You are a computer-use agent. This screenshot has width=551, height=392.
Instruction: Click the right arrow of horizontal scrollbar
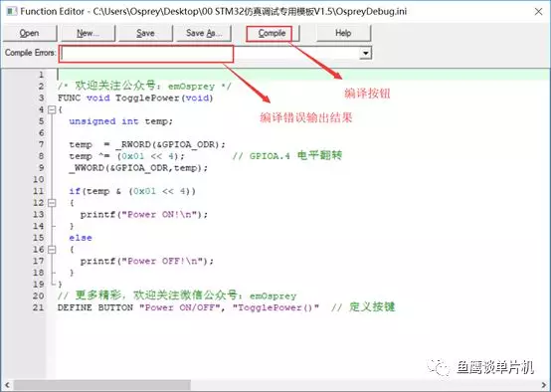[x=543, y=385]
